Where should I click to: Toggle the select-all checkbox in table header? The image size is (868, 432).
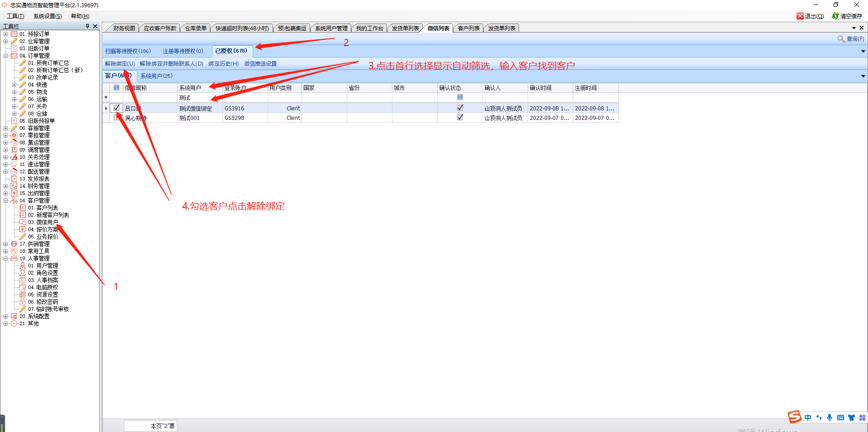click(x=116, y=88)
